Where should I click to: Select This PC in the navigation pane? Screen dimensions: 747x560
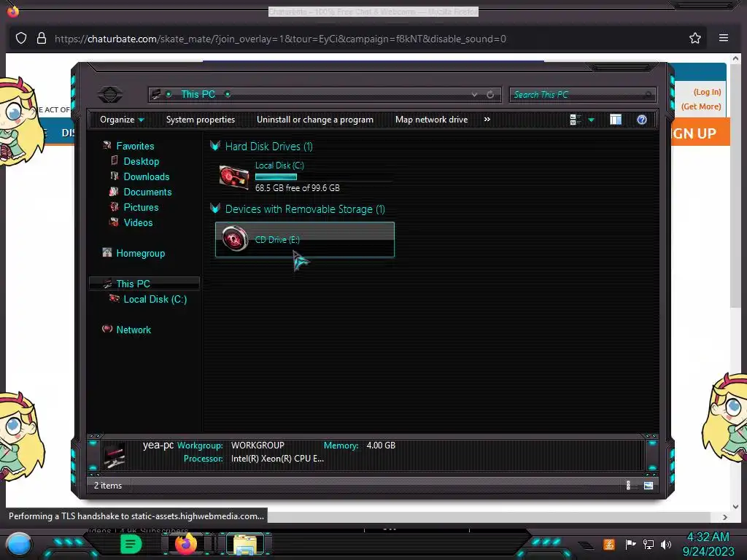(x=133, y=284)
